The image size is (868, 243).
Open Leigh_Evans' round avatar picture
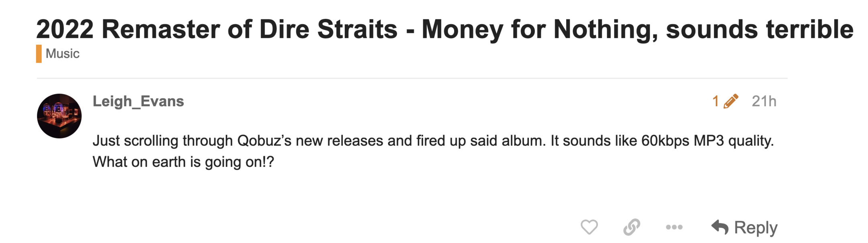(x=59, y=116)
